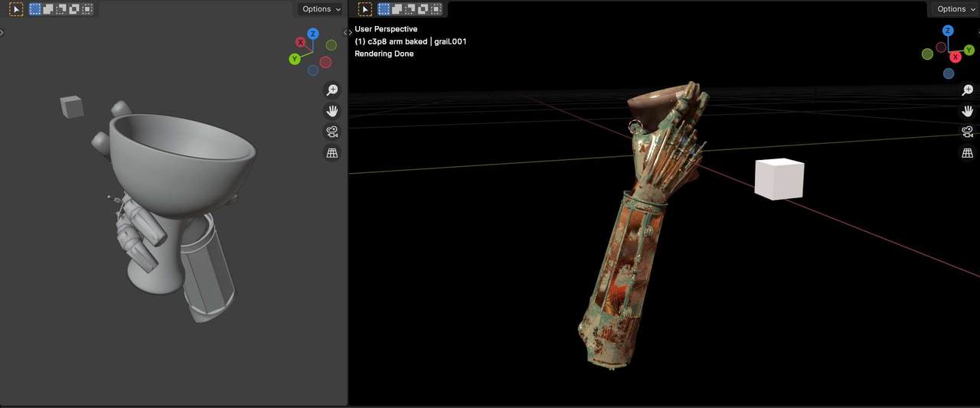
Task: Choose Subtract selection mode in right viewport
Action: pos(410,9)
